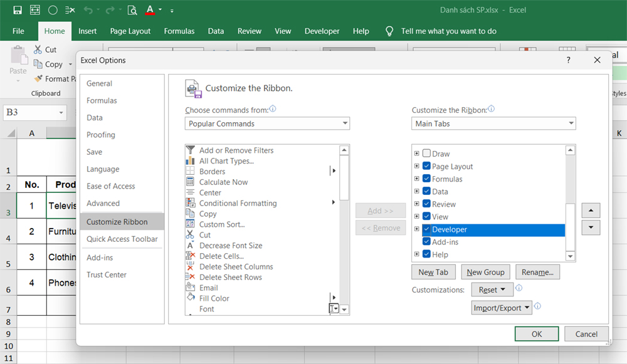Click the New Tab button
The height and width of the screenshot is (364, 627).
pyautogui.click(x=433, y=272)
